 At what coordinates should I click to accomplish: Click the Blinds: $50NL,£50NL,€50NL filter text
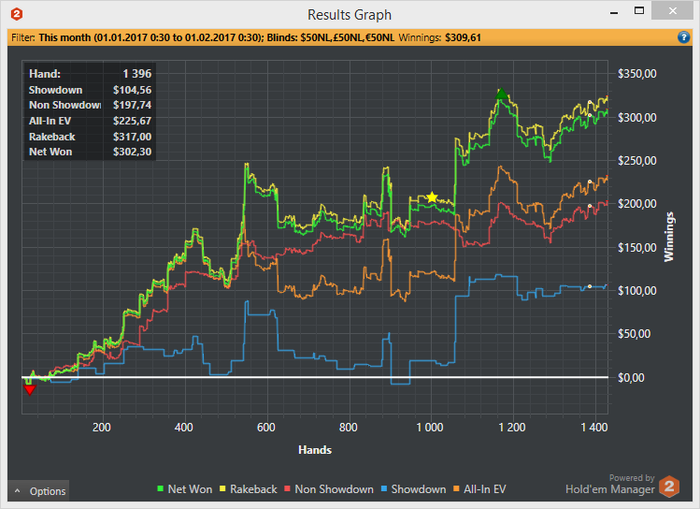(330, 38)
